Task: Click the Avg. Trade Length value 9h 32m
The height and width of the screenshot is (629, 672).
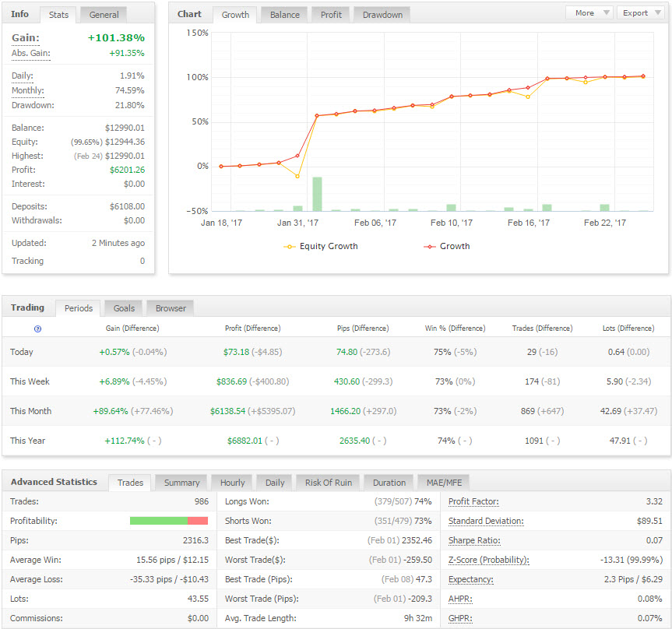Action: tap(418, 618)
